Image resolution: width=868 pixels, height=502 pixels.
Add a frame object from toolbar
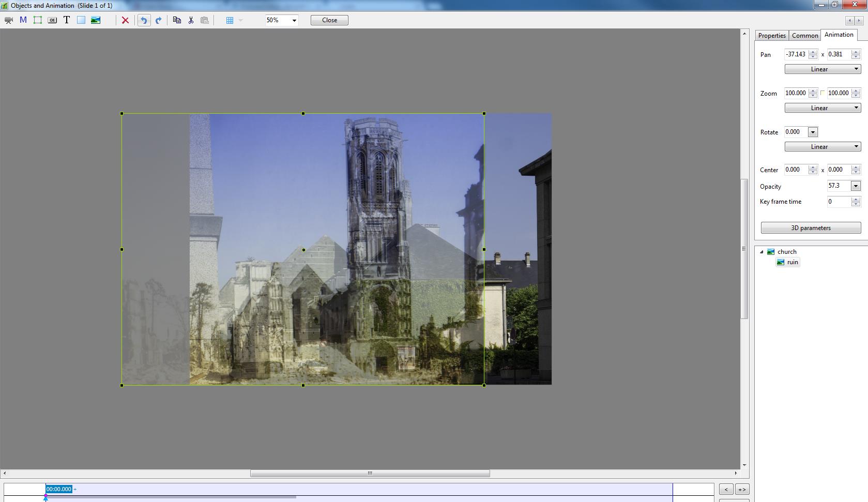(38, 20)
